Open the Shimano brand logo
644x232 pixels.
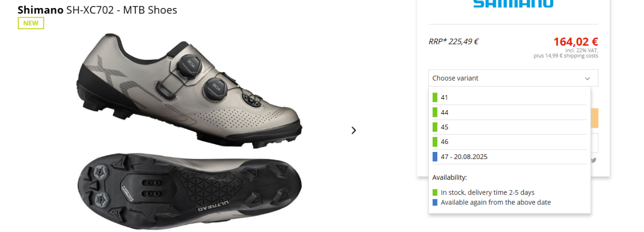(513, 4)
